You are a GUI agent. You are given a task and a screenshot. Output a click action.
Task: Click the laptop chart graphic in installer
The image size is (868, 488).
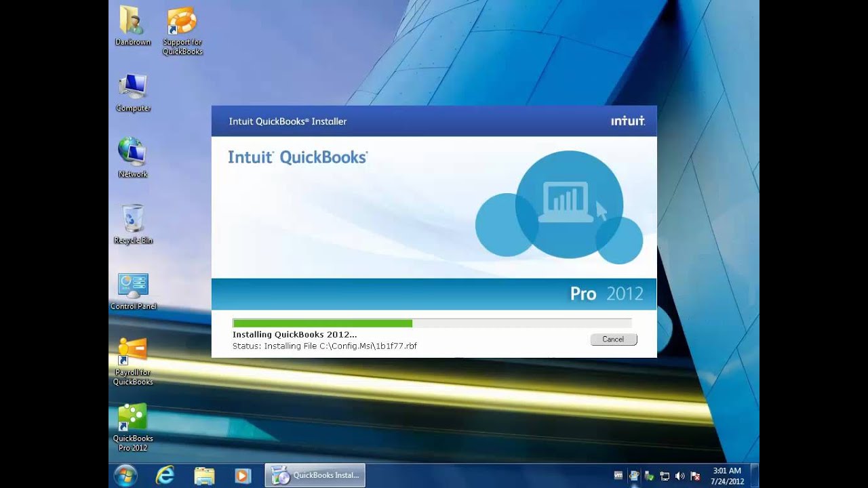(566, 203)
